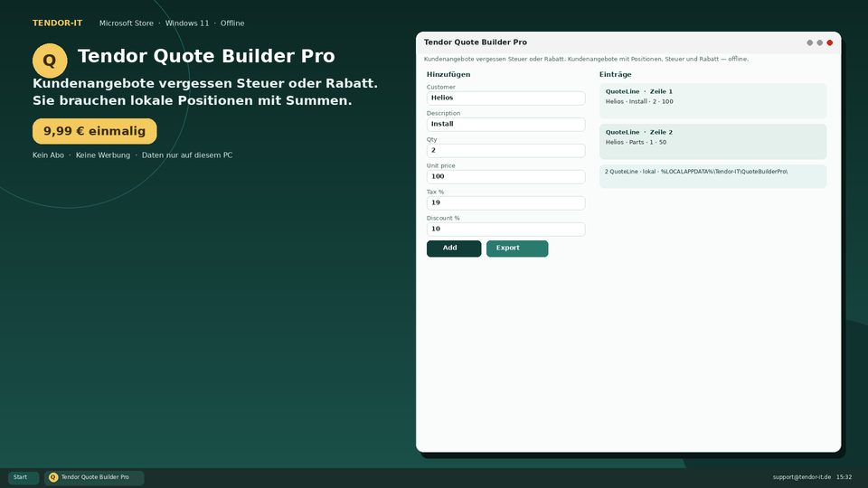Click the 9,99 € einmalig price button
Viewport: 868px width, 488px height.
(x=95, y=131)
